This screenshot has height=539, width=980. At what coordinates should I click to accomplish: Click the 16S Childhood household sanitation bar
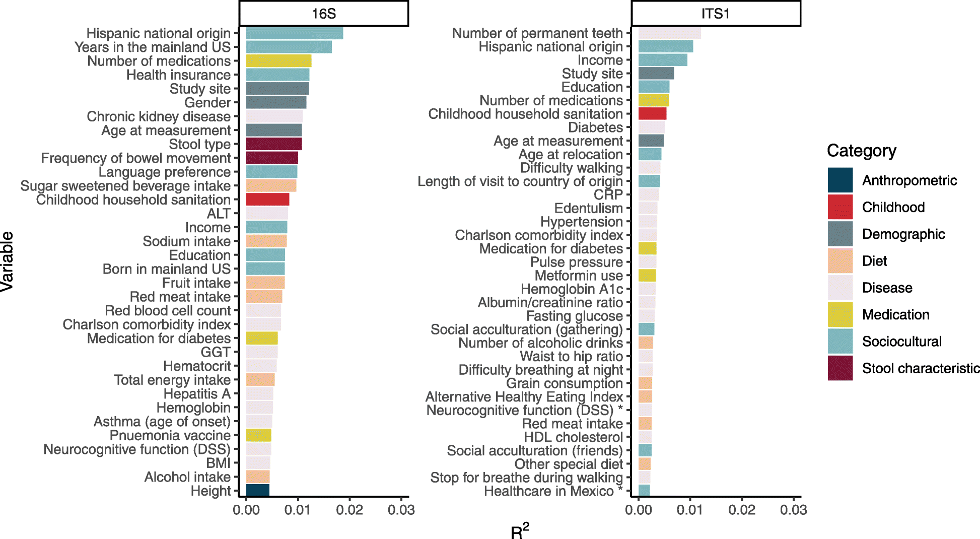point(268,199)
